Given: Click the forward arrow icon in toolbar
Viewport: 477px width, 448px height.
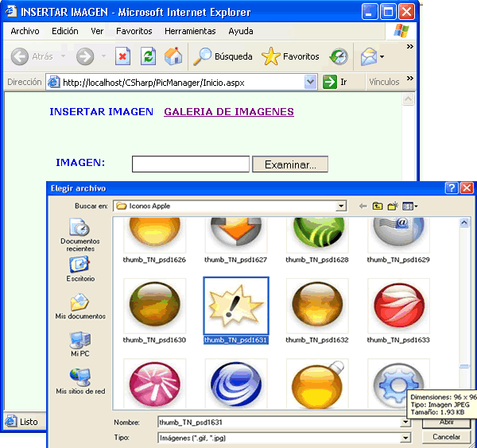Looking at the screenshot, I should pos(85,56).
